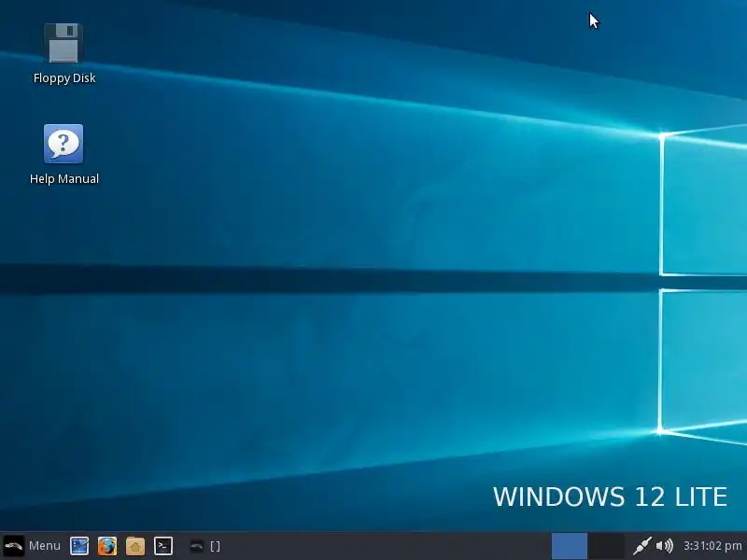
Task: Click the show desktop icon in taskbar
Action: coord(79,546)
